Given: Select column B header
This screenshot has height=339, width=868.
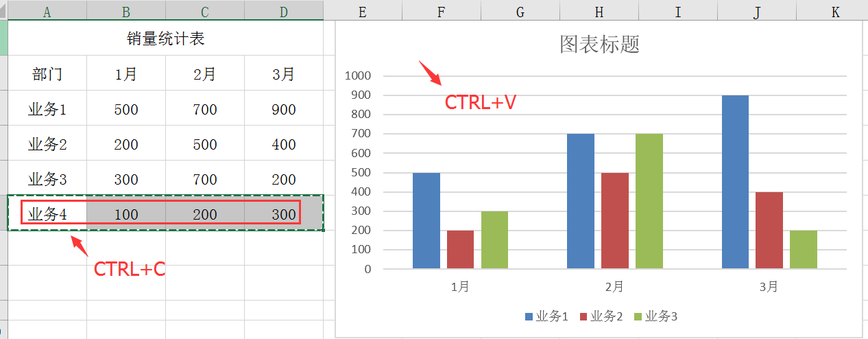Looking at the screenshot, I should click(x=126, y=10).
